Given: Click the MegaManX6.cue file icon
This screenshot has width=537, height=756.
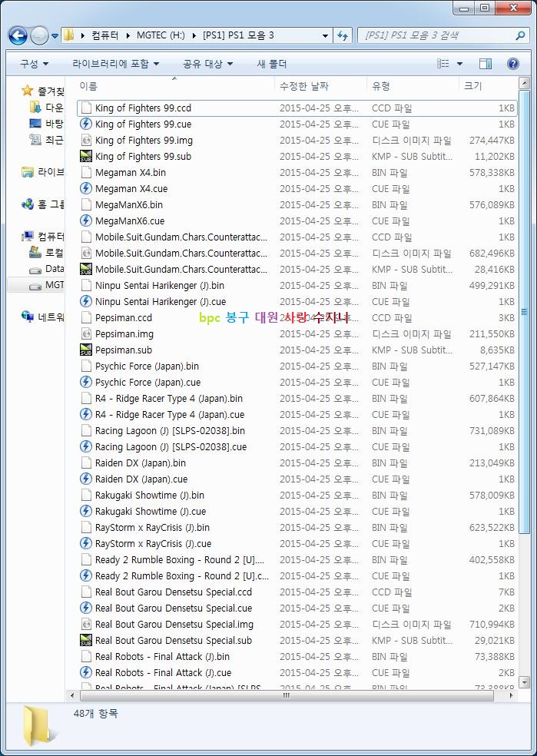Looking at the screenshot, I should click(x=86, y=220).
